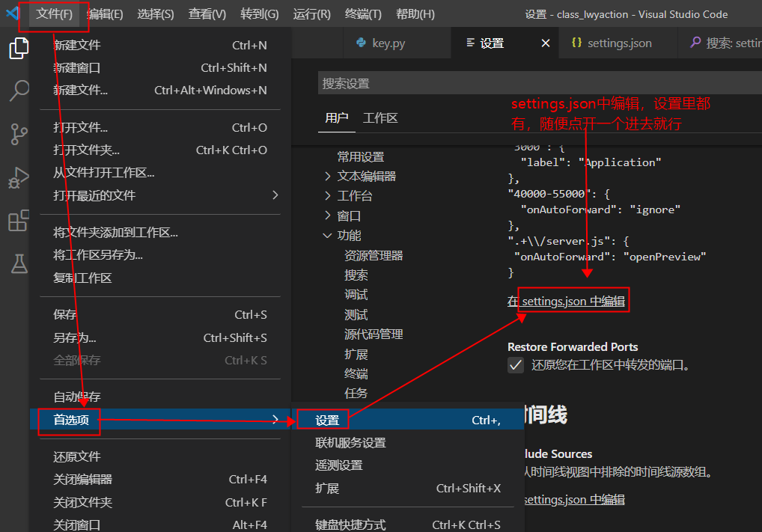Choose 打开文件... menu item
This screenshot has width=762, height=532.
(x=160, y=128)
